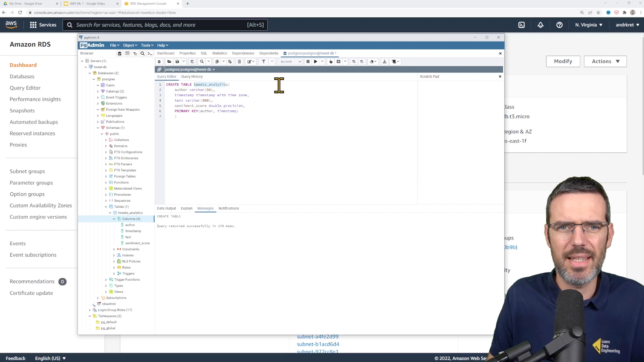Collapse the Columns (4) tree node

[x=114, y=219]
